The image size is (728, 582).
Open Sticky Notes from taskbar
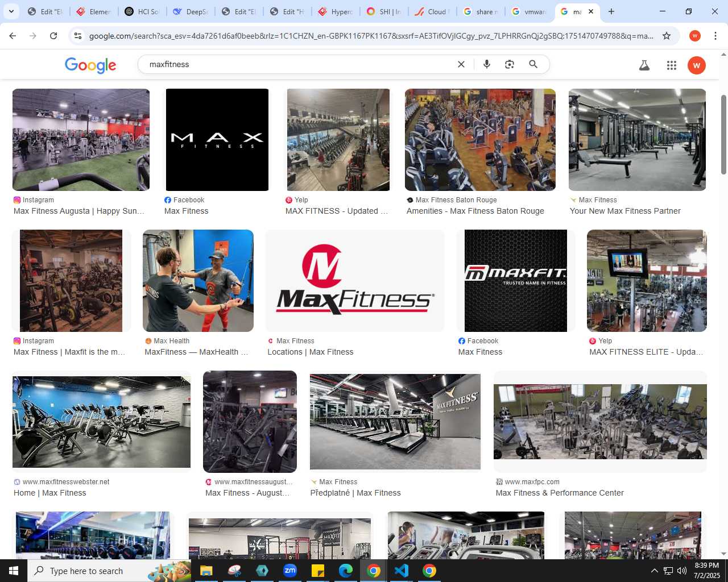coord(318,571)
